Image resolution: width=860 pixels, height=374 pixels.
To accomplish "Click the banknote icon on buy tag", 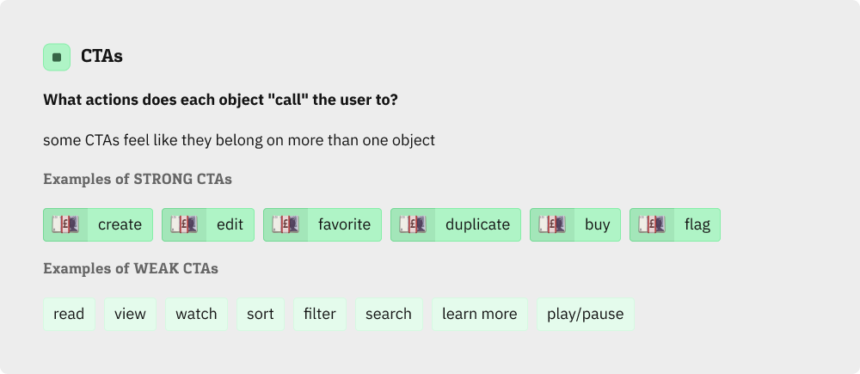I will (552, 225).
